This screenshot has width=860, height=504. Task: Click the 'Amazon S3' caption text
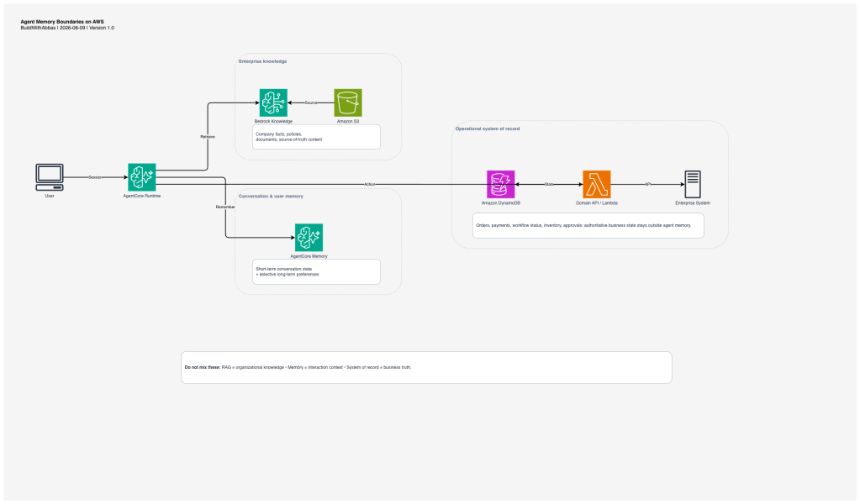[348, 122]
